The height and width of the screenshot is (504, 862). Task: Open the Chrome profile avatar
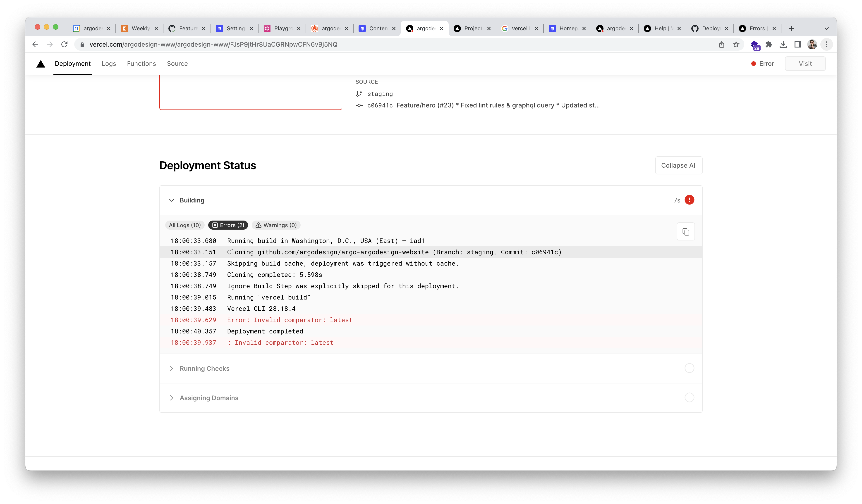812,44
